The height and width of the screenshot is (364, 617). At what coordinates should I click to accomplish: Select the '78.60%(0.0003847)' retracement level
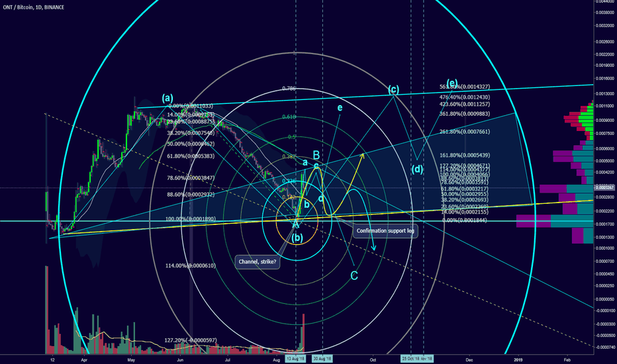[191, 178]
